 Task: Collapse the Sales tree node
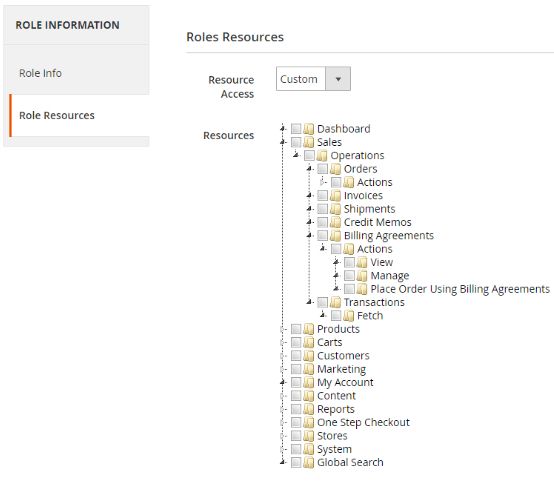(282, 142)
